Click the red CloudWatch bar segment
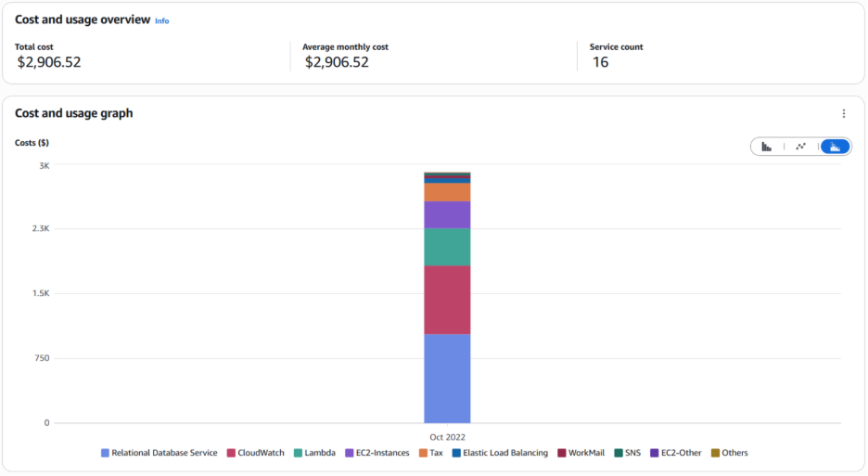Screen dimensions: 868x476 pos(447,299)
